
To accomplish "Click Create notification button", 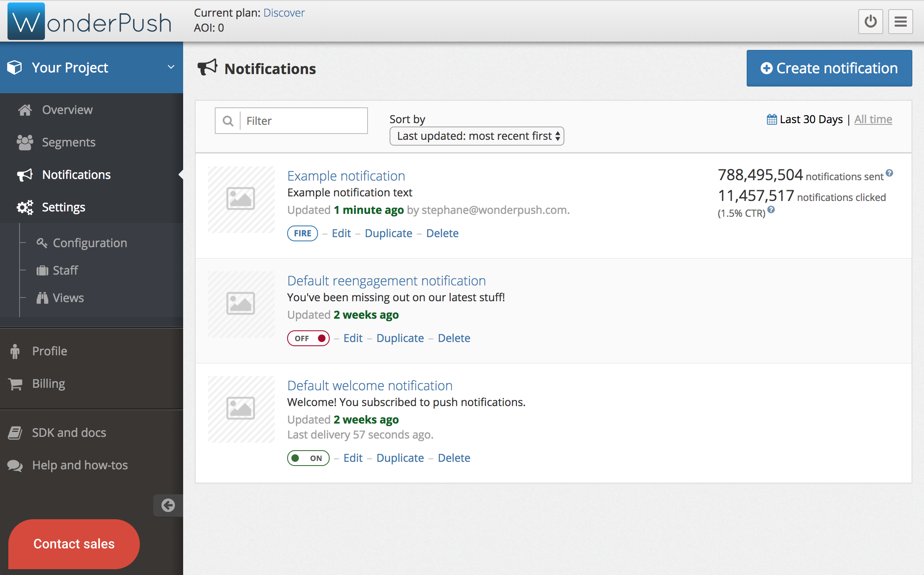I will click(x=829, y=68).
